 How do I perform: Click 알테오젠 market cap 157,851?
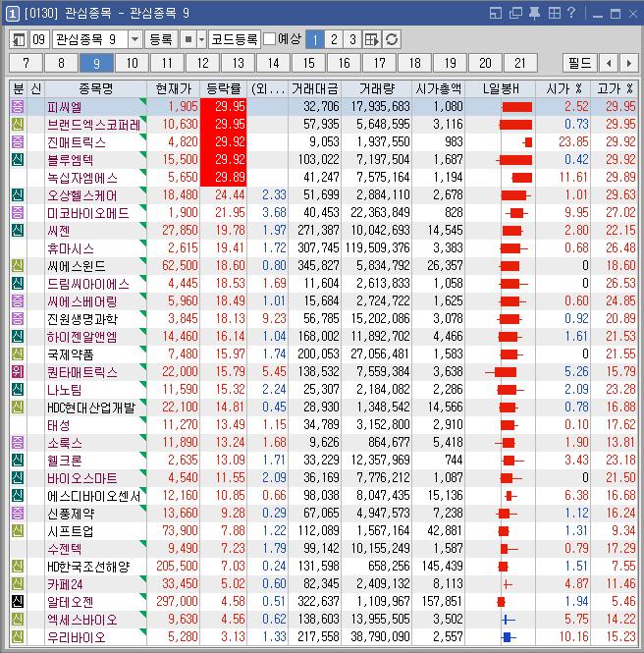442,601
